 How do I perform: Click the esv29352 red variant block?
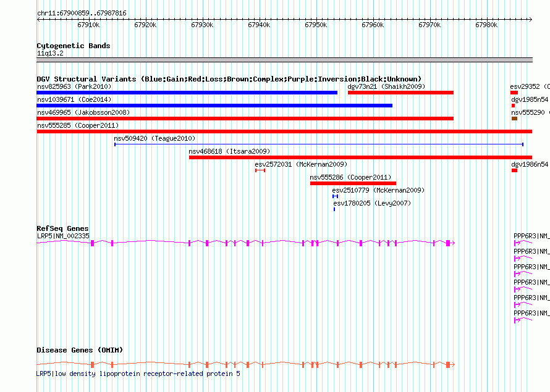(x=514, y=93)
